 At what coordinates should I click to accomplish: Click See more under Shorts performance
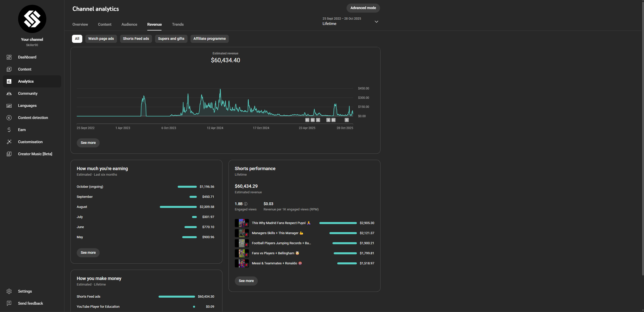pos(246,281)
